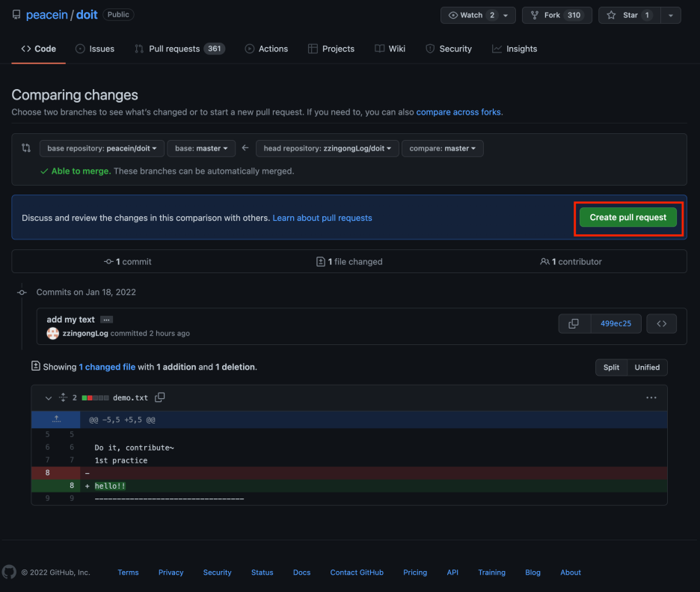700x592 pixels.
Task: Open the About footer link
Action: point(571,573)
